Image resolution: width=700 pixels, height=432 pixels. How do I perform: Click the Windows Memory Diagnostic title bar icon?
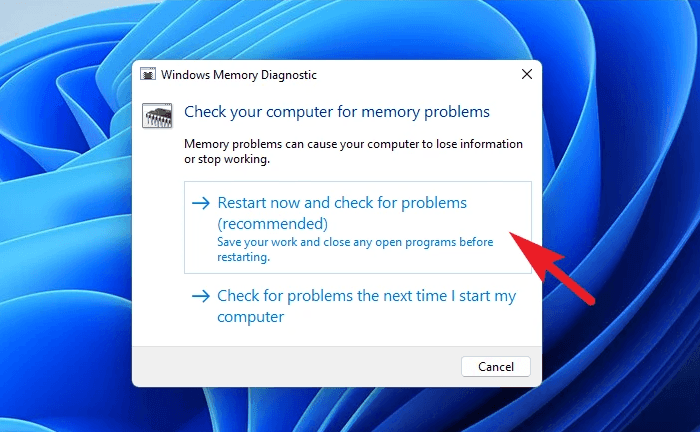(148, 75)
